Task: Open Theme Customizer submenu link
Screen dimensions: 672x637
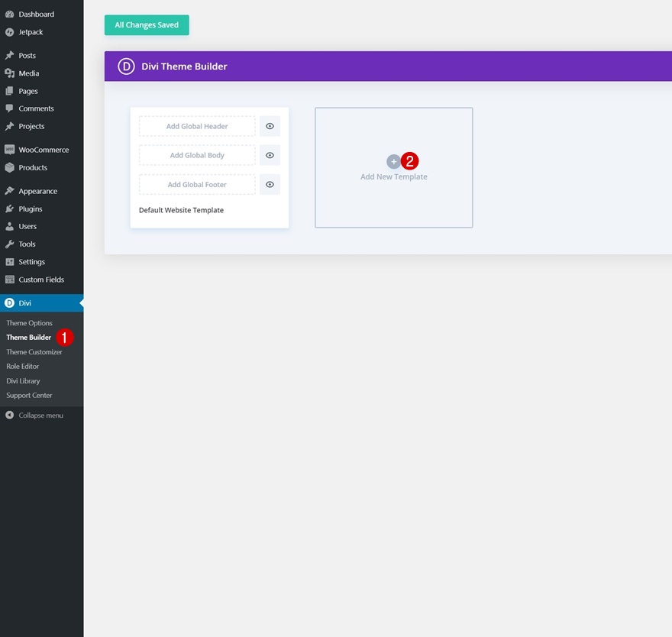Action: pos(34,352)
